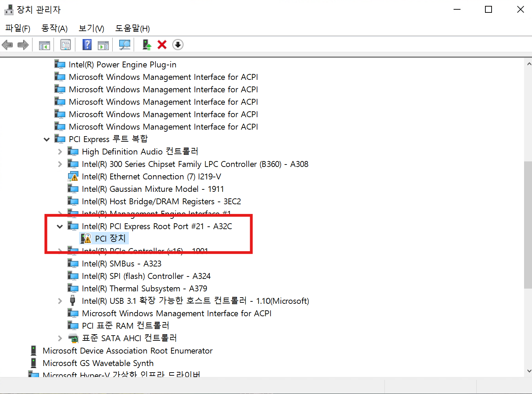532x394 pixels.
Task: Select 'Intel(R) Thermal Subsystem - A379'
Action: pyautogui.click(x=144, y=289)
